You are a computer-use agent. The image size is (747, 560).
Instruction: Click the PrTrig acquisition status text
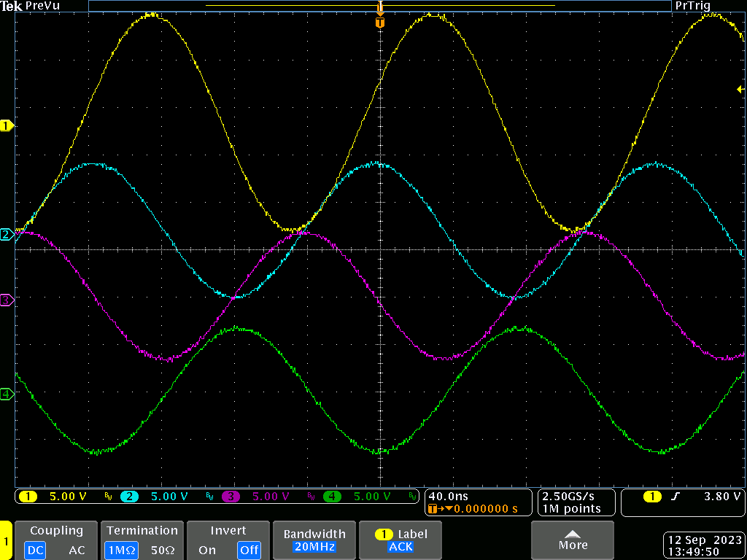[692, 6]
